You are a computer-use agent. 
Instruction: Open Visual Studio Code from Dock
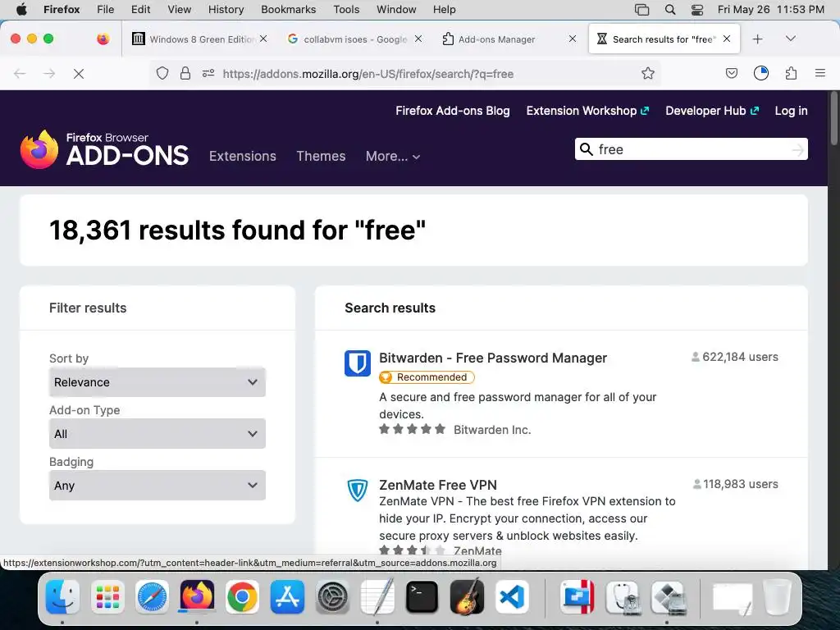512,597
